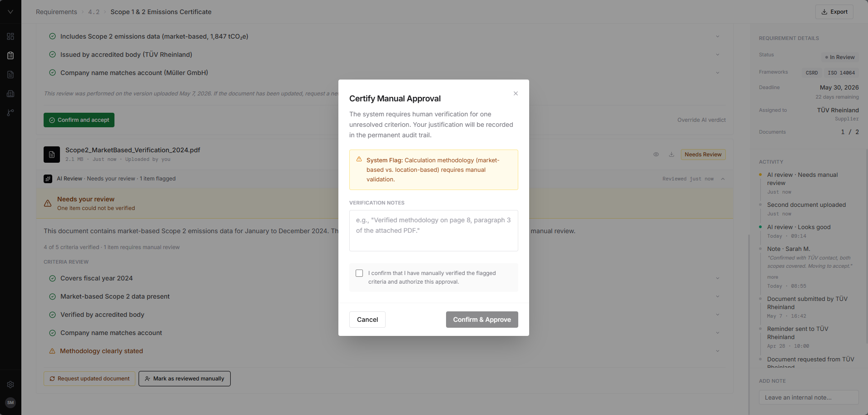The image size is (868, 415).
Task: Click the ISO 14064 framework tag
Action: pos(841,73)
